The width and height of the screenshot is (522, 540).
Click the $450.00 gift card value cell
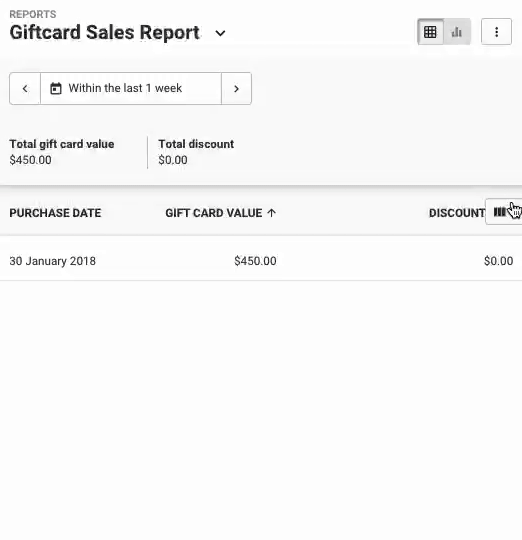click(255, 261)
